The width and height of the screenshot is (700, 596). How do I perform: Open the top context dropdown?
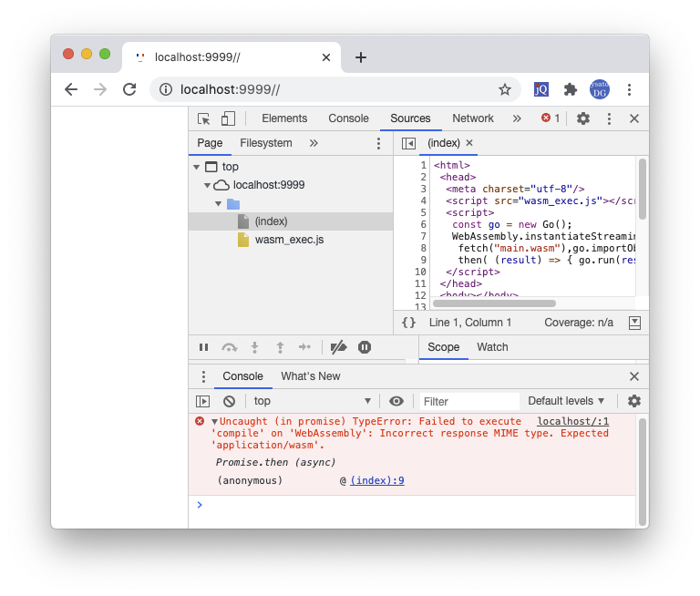(x=312, y=401)
